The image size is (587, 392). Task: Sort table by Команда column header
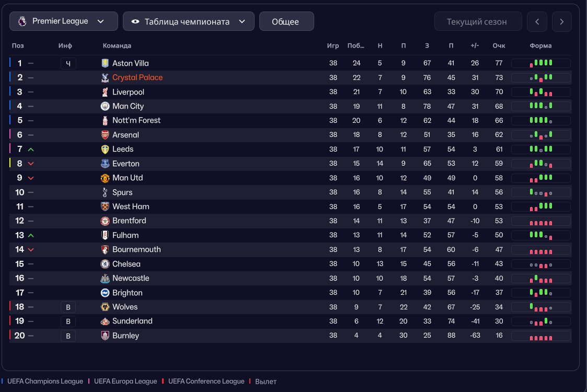click(117, 46)
